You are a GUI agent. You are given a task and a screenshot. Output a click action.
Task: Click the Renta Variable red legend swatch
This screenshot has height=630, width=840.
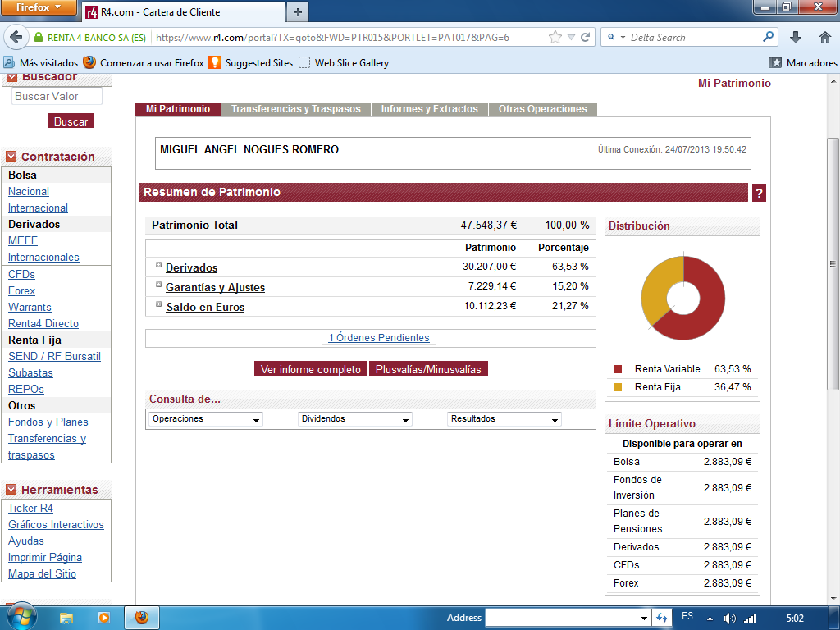click(x=618, y=369)
